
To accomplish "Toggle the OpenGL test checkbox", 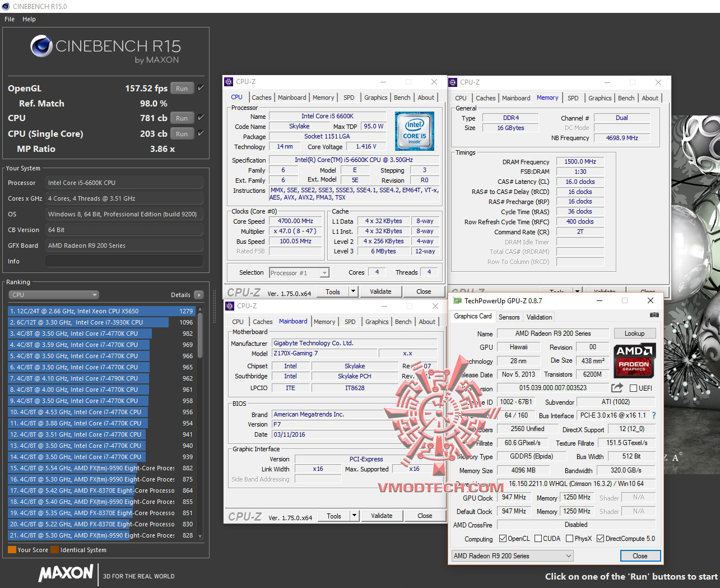I will point(201,88).
